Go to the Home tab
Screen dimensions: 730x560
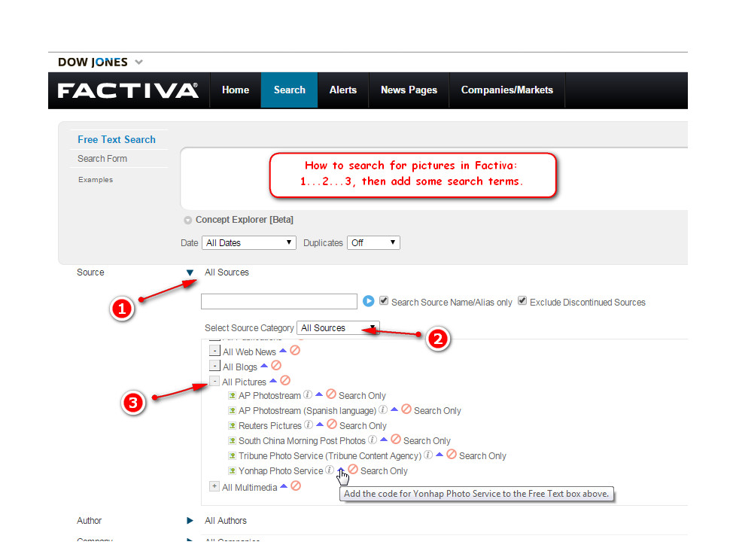(235, 90)
